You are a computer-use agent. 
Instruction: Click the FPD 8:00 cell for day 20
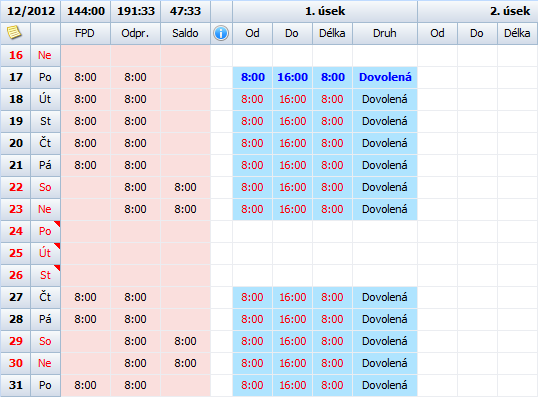pyautogui.click(x=85, y=143)
